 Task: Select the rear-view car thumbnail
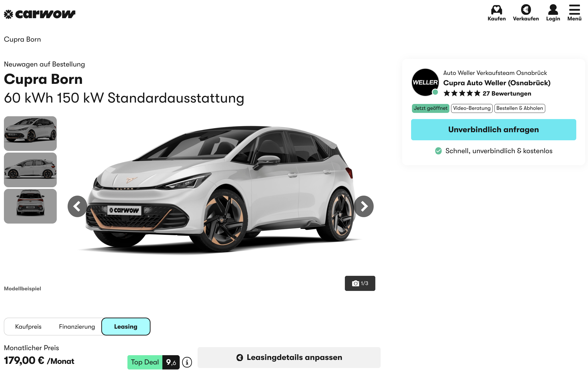coord(30,206)
